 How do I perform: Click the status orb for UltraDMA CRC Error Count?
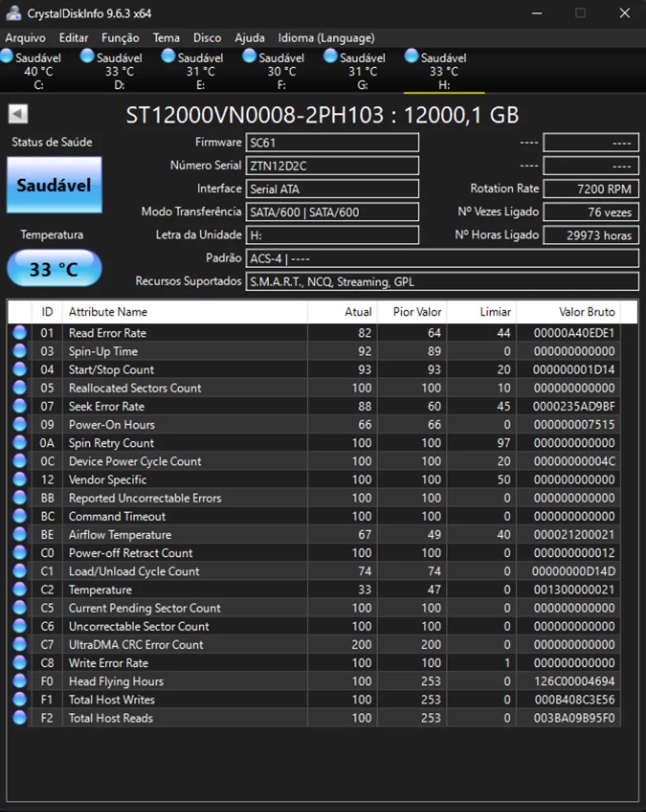20,645
